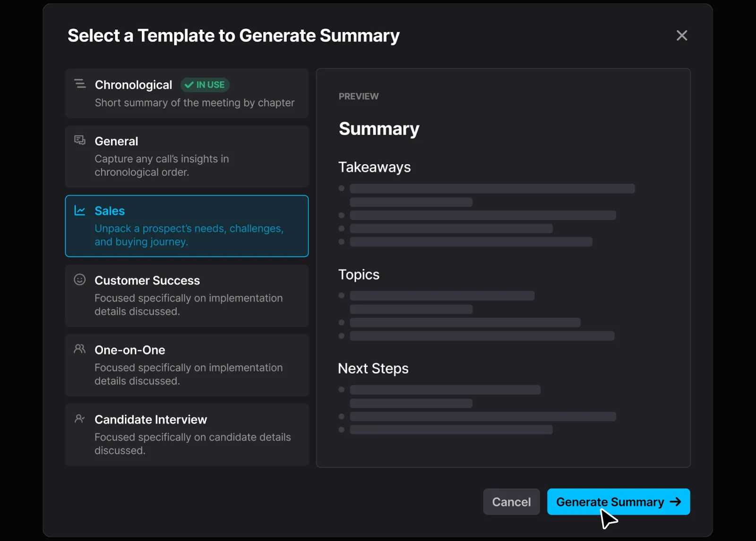Screen dimensions: 756x541
Task: Click the Customer Success smiley face icon
Action: pyautogui.click(x=79, y=279)
